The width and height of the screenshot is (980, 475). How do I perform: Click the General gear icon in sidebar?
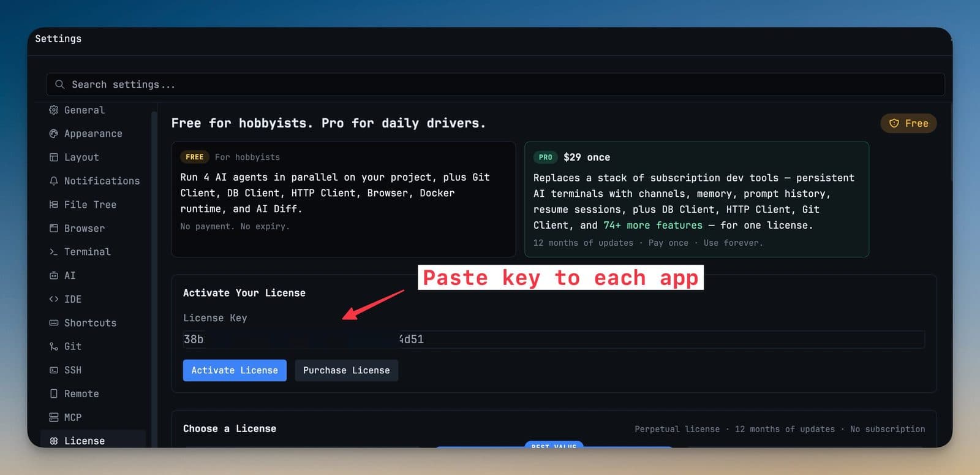pos(54,110)
